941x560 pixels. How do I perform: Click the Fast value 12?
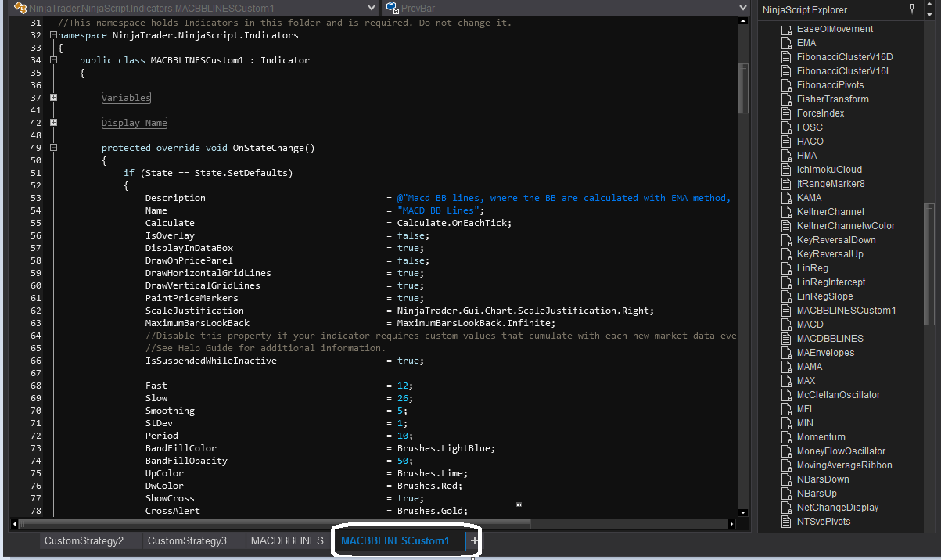point(402,386)
